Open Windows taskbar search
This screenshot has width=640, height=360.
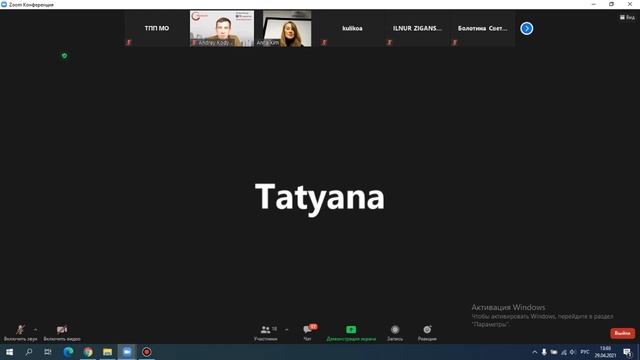pyautogui.click(x=29, y=352)
